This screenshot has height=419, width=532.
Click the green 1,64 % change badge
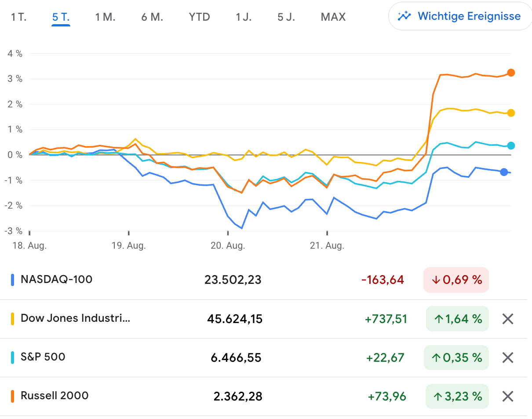coord(457,319)
